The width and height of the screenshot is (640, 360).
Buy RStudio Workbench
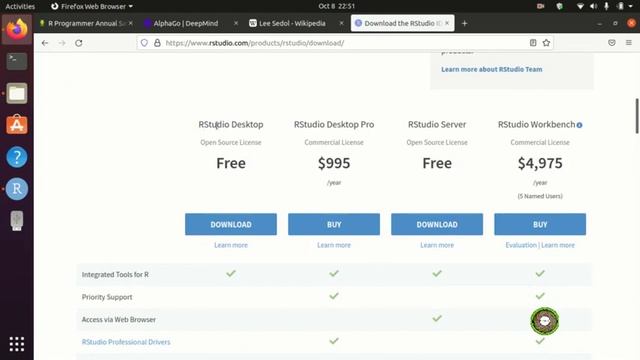(x=540, y=224)
